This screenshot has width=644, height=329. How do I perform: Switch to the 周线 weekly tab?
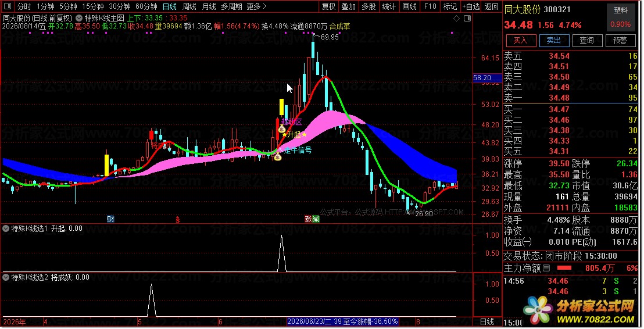(189, 6)
